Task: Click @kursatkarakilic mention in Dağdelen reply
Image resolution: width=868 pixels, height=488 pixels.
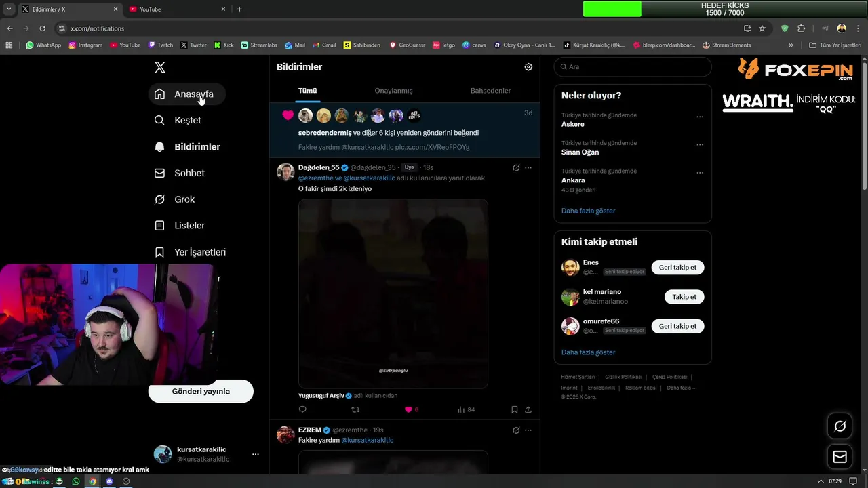Action: click(369, 178)
